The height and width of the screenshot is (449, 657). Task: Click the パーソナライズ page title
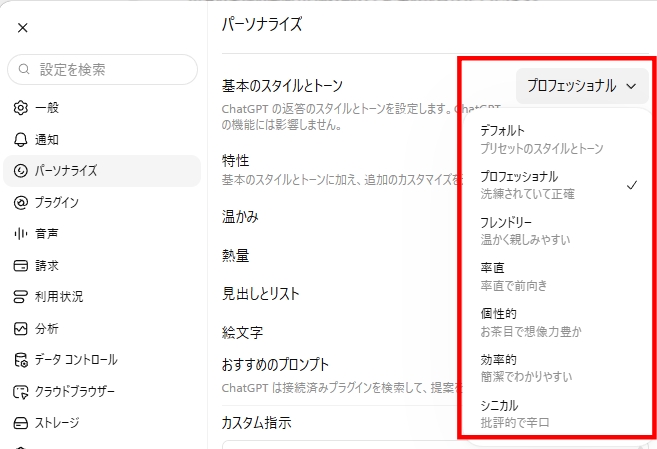click(x=262, y=24)
